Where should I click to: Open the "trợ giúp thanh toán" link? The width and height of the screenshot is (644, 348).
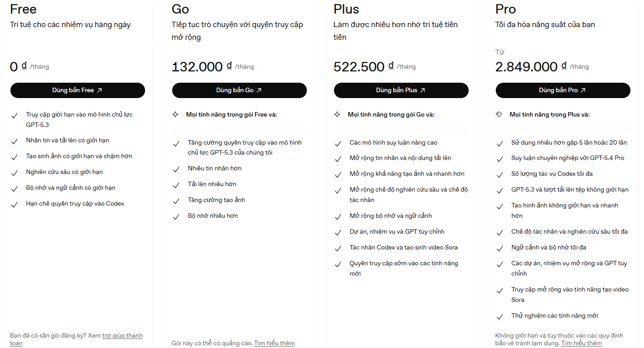point(122,336)
